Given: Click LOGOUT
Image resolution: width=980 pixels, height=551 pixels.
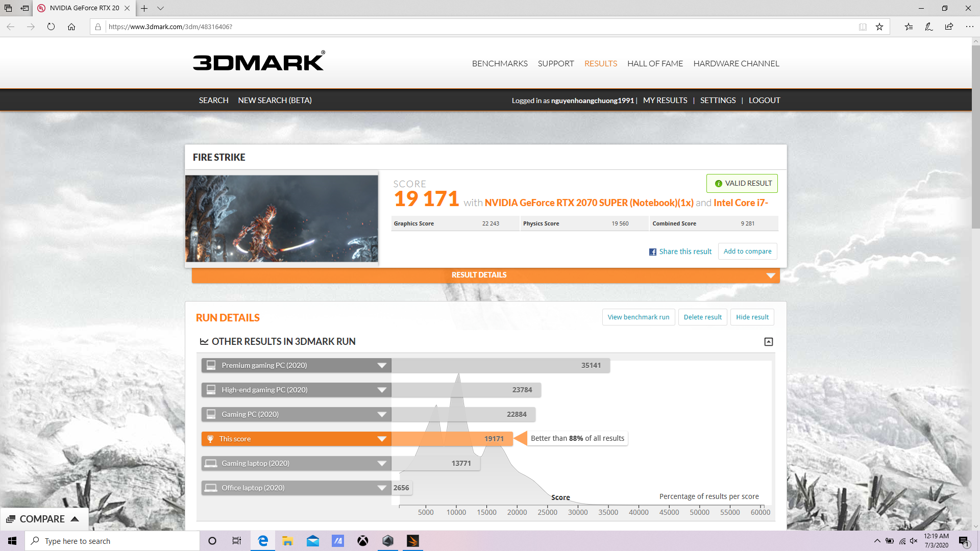Looking at the screenshot, I should tap(764, 101).
